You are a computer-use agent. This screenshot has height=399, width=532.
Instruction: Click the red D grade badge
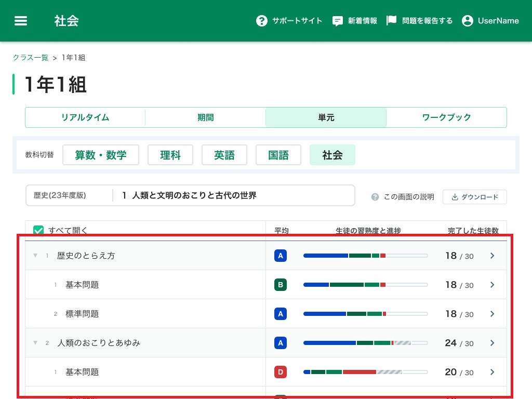click(280, 372)
